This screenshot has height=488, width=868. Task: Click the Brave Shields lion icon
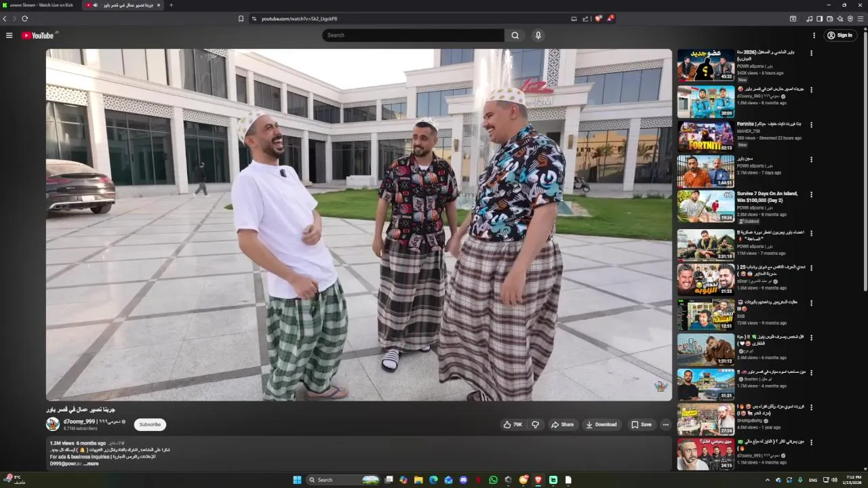point(598,18)
